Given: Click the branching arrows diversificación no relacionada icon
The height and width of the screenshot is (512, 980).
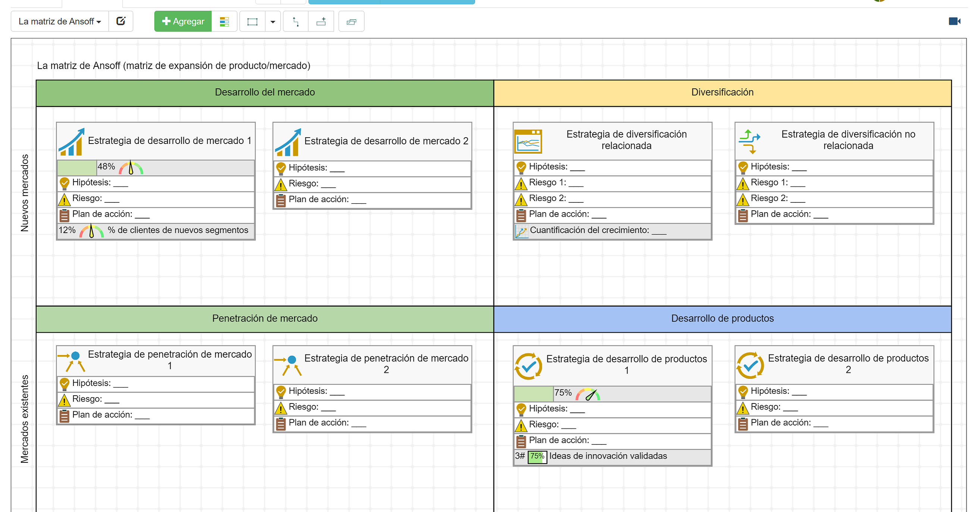Looking at the screenshot, I should pyautogui.click(x=749, y=141).
